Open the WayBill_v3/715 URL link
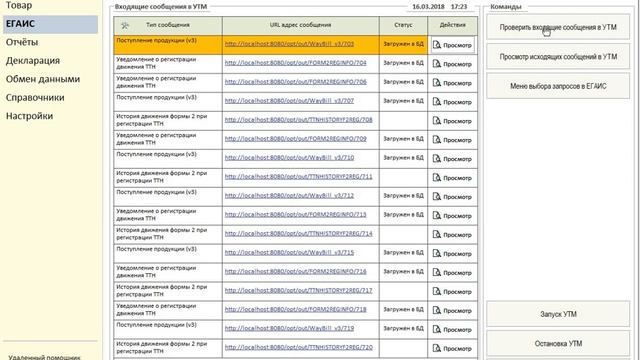 [x=289, y=253]
